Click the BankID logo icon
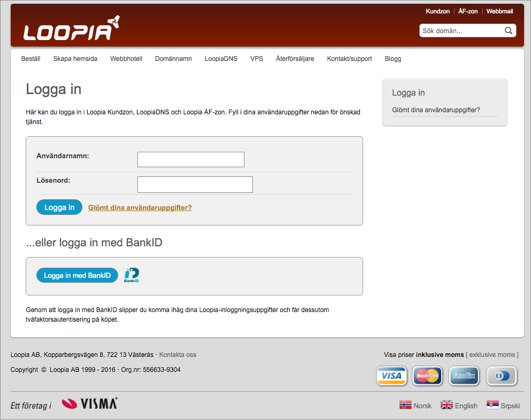The image size is (531, 420). click(132, 275)
